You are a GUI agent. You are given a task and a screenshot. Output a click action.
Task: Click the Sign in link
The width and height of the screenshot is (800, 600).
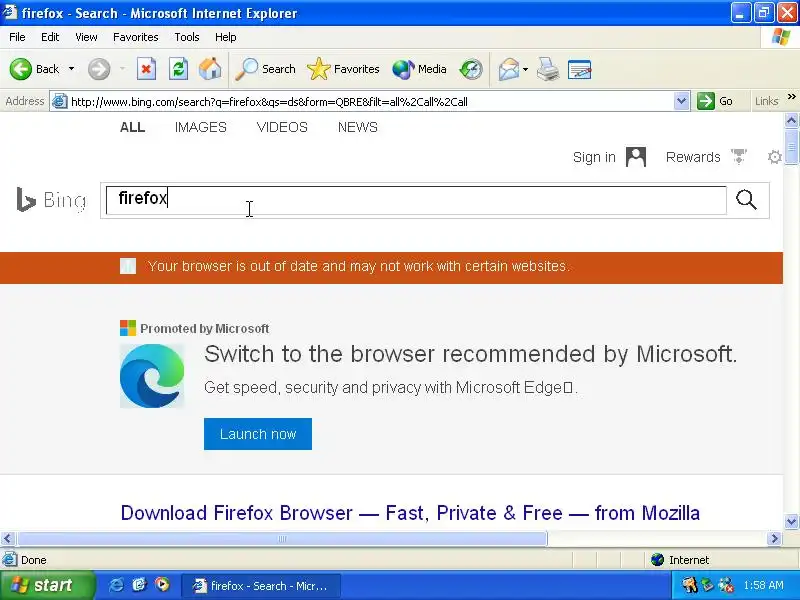(x=594, y=157)
